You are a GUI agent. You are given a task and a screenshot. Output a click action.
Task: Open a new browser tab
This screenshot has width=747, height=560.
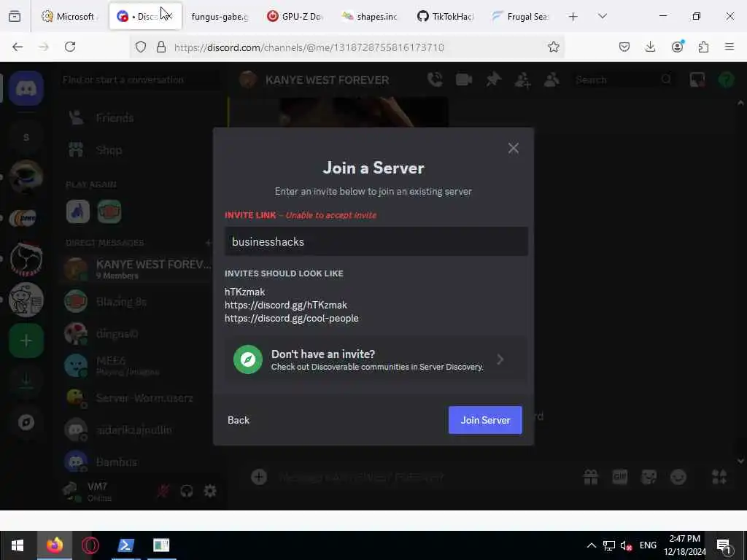tap(573, 17)
